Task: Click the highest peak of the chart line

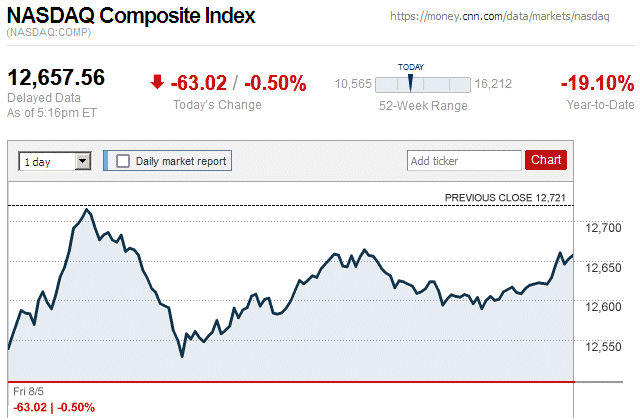Action: pos(87,210)
